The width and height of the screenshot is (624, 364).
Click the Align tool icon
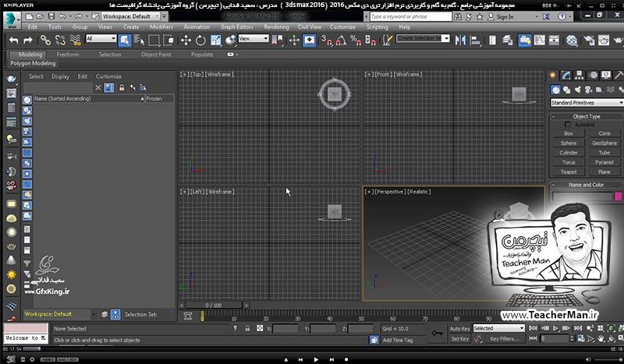pyautogui.click(x=475, y=41)
